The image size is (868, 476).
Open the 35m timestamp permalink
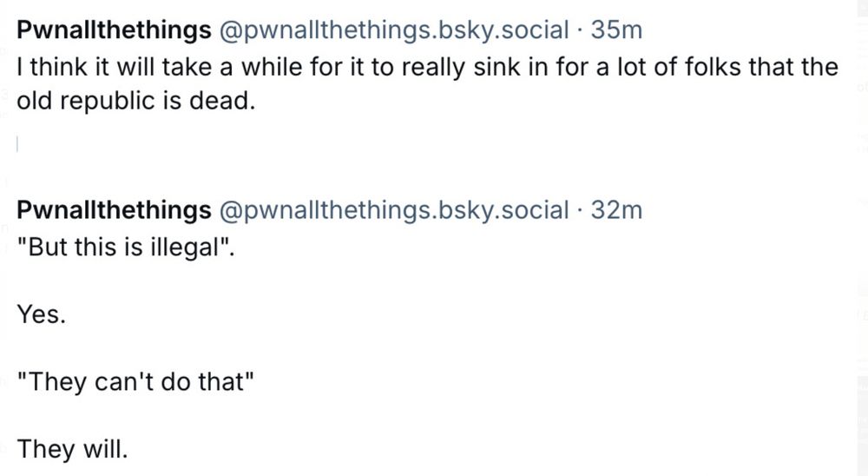(616, 30)
